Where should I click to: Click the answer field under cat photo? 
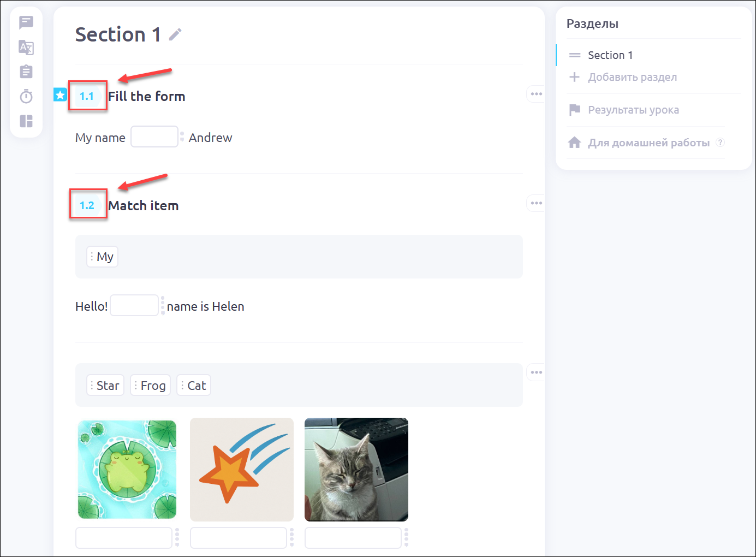353,538
